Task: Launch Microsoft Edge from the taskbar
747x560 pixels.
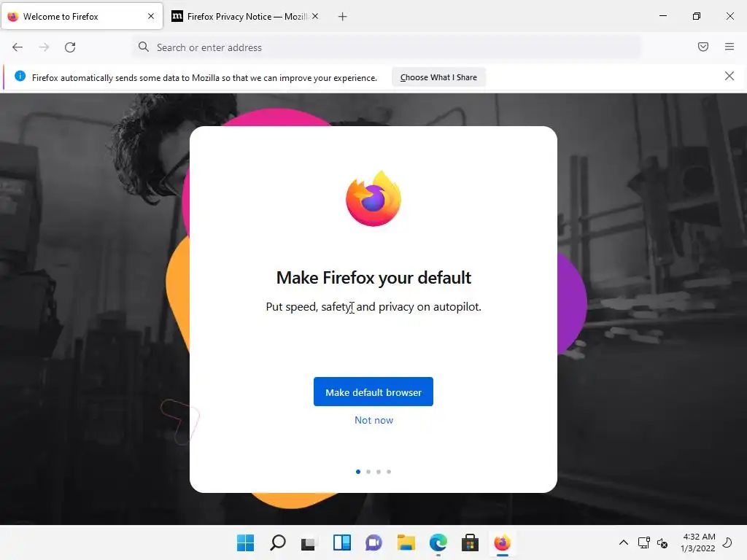Action: point(438,542)
